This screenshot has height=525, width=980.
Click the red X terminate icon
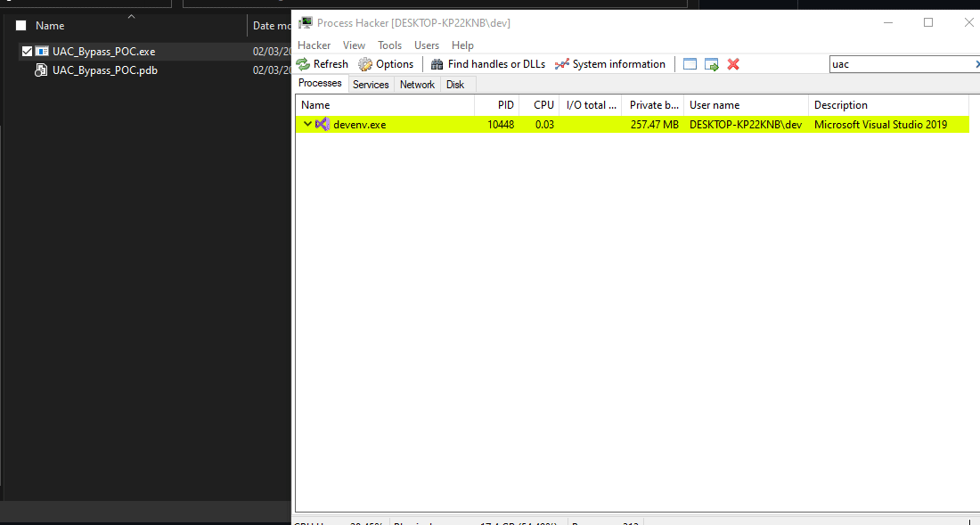[x=733, y=64]
